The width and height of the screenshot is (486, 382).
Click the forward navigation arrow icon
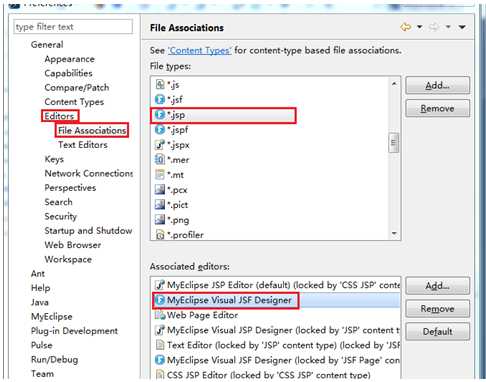(434, 27)
